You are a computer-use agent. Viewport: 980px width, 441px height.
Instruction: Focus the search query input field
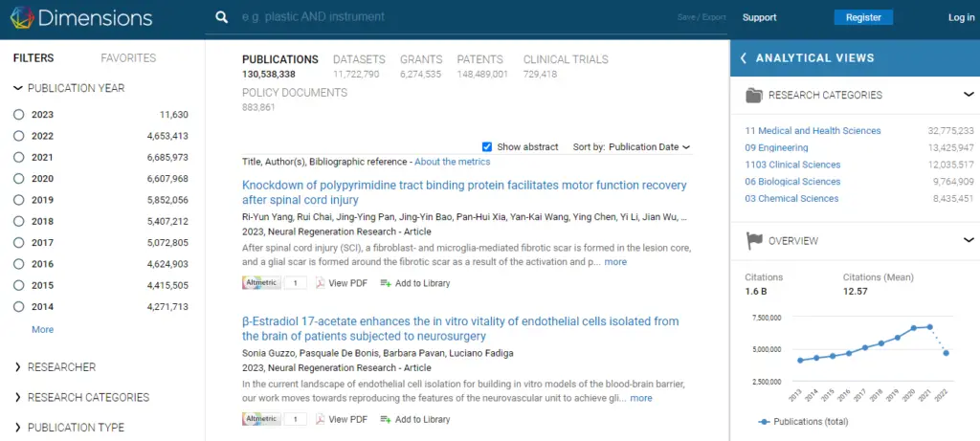tap(457, 17)
